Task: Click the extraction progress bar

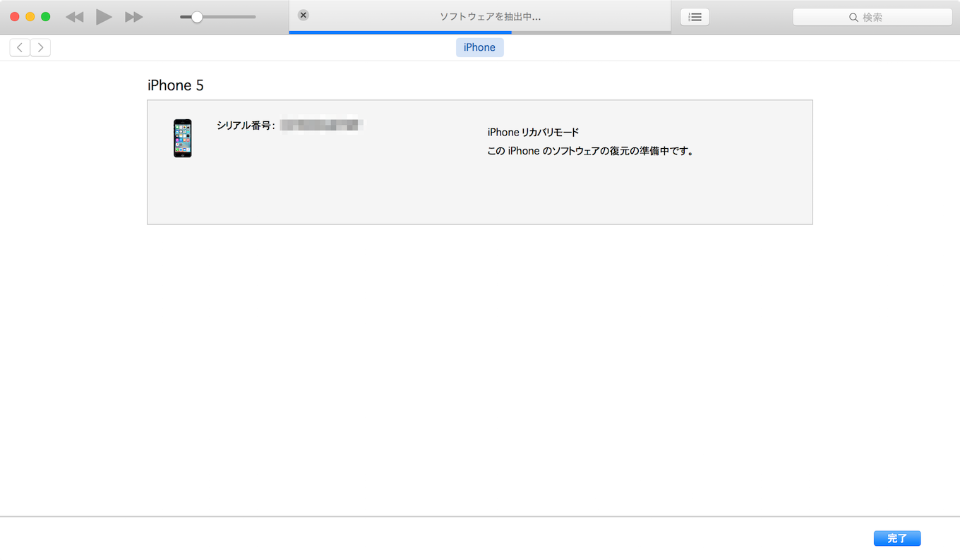Action: point(480,32)
